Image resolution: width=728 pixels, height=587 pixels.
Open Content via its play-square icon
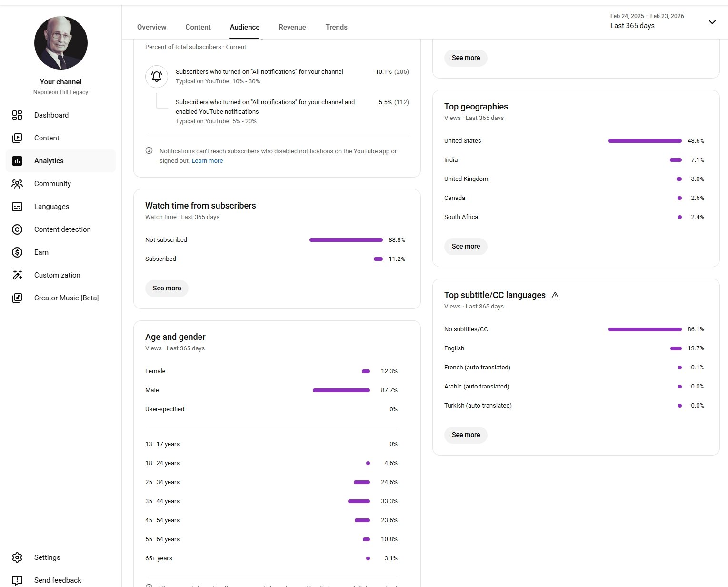17,138
